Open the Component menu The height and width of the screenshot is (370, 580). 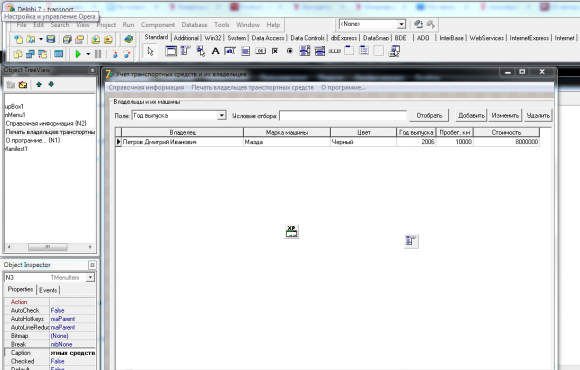[158, 25]
